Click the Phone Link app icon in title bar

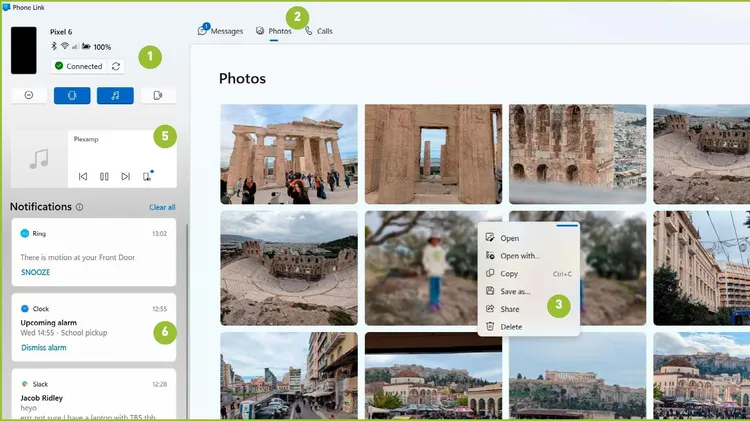pos(6,7)
